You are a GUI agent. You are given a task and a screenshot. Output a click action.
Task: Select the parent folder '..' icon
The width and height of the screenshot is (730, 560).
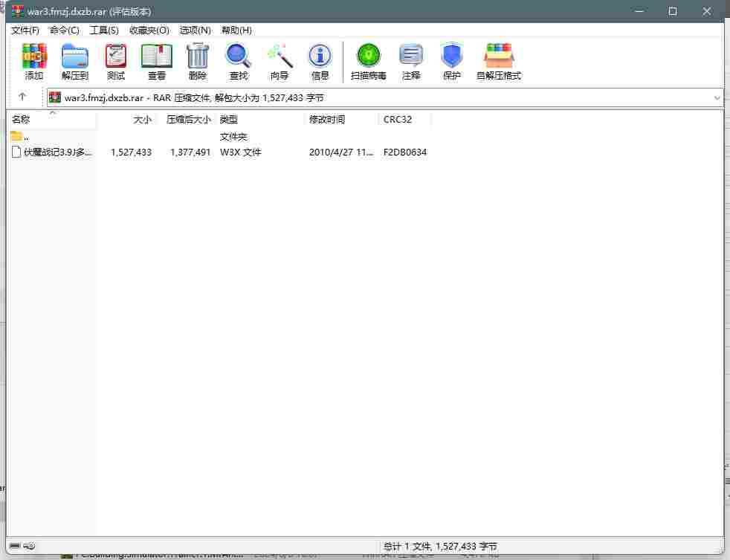pyautogui.click(x=16, y=136)
